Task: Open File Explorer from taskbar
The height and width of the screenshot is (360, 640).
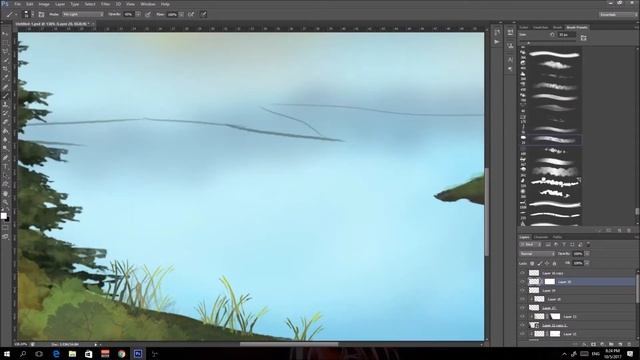Action: [72, 354]
